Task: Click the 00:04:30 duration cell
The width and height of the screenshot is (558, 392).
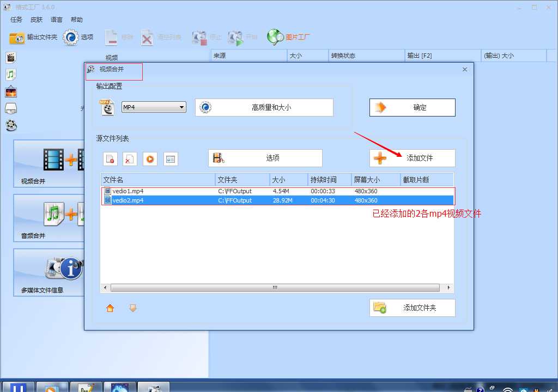Action: coord(323,200)
